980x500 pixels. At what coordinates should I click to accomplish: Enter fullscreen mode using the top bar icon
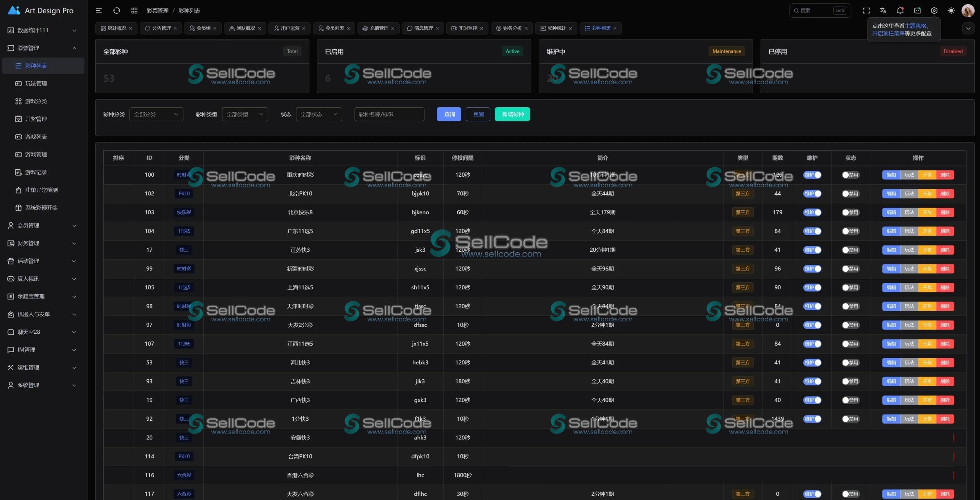pyautogui.click(x=866, y=11)
